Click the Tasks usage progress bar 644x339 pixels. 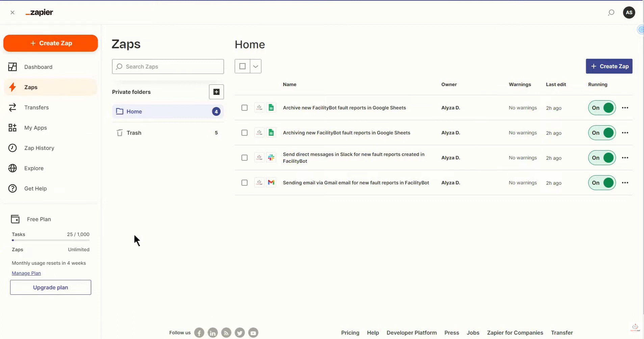point(51,240)
